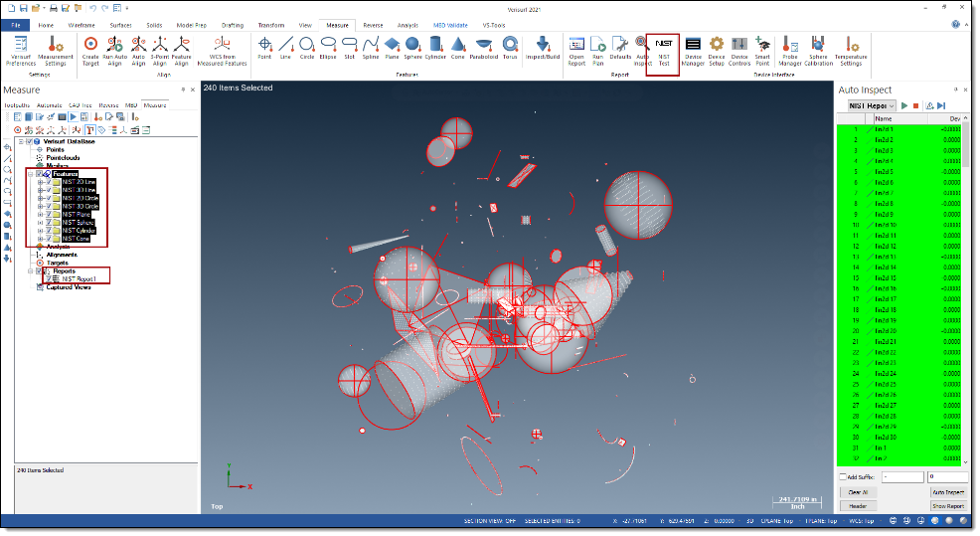The image size is (980, 536).
Task: Select the Spline feature tool
Action: (371, 48)
